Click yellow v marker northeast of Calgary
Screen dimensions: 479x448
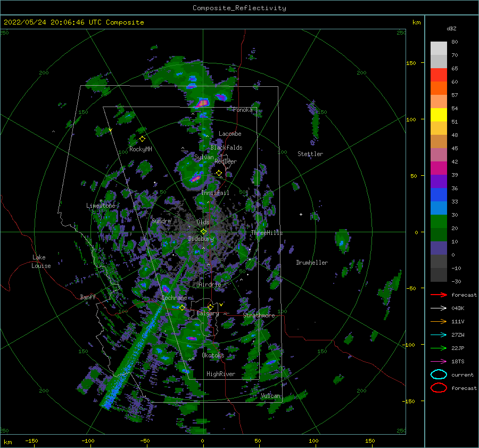point(221,305)
